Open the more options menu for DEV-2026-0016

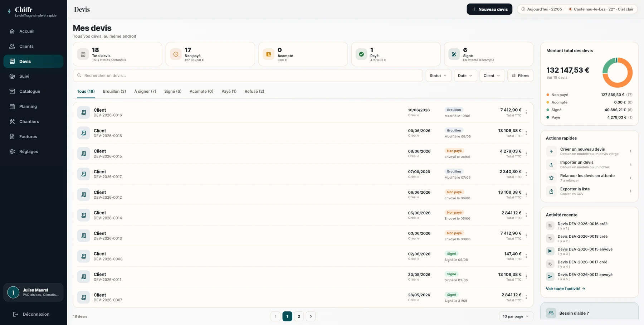pyautogui.click(x=526, y=112)
